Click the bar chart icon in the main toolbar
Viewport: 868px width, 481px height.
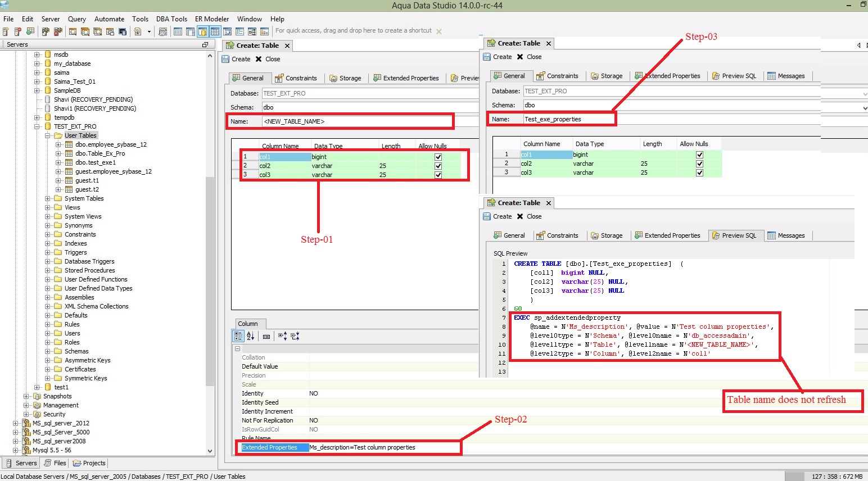pyautogui.click(x=264, y=31)
